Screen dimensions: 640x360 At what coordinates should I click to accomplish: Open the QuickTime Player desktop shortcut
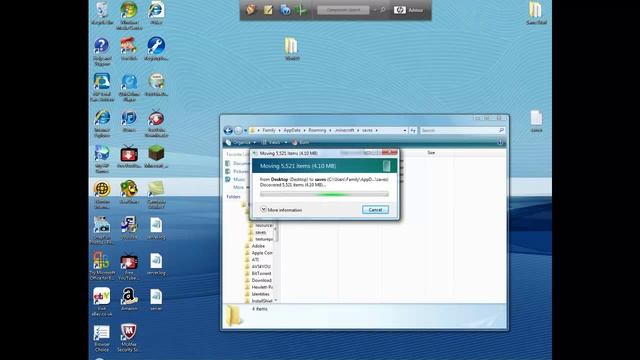129,87
